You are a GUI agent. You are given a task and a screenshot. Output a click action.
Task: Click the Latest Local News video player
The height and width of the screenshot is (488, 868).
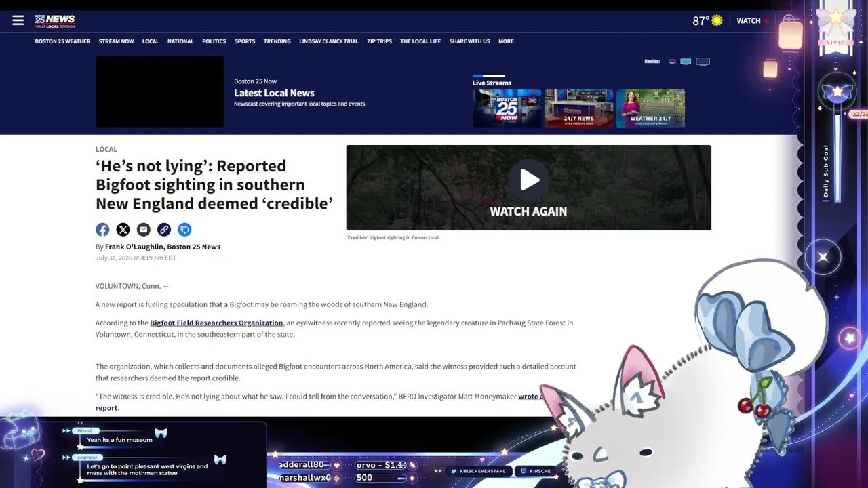[160, 91]
